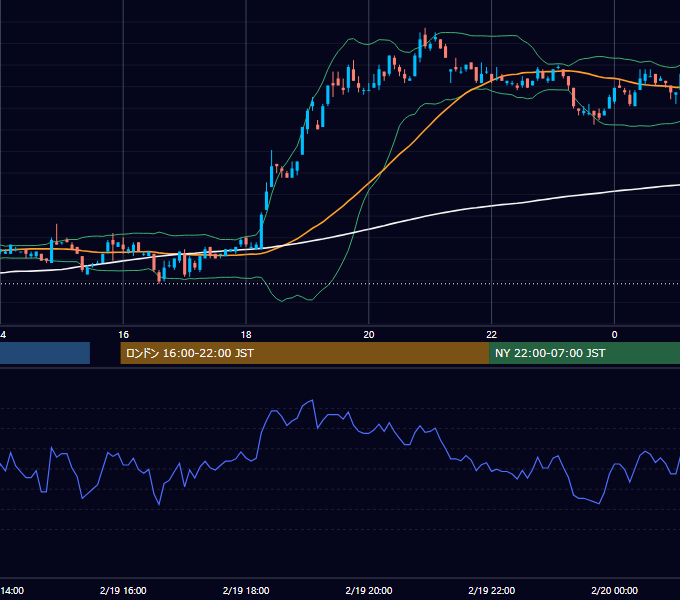Image resolution: width=680 pixels, height=600 pixels.
Task: Click the 2/19 16:00 time label
Action: 123,590
